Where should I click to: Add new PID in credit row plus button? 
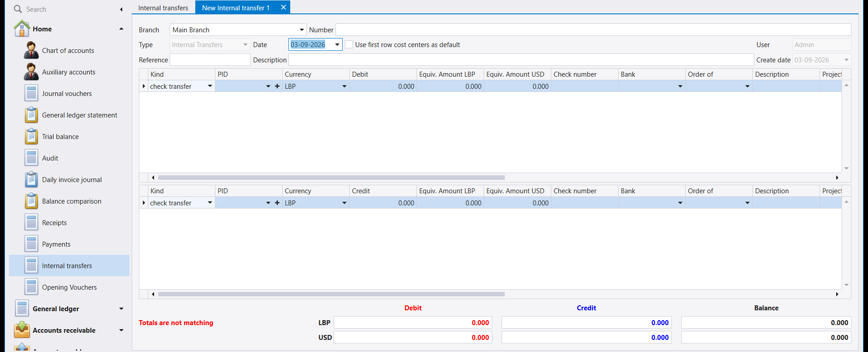[x=277, y=203]
